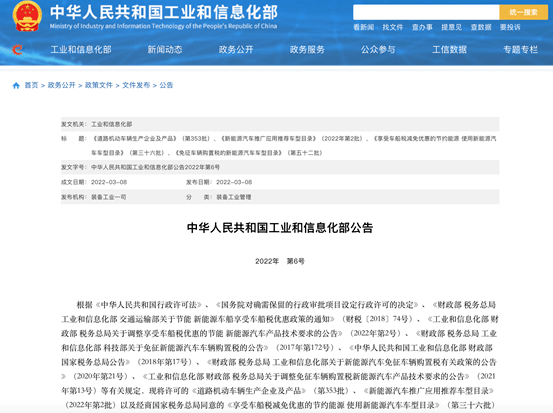Click the 发布机构 value 装备工业一司
This screenshot has height=413, width=553.
(x=109, y=197)
